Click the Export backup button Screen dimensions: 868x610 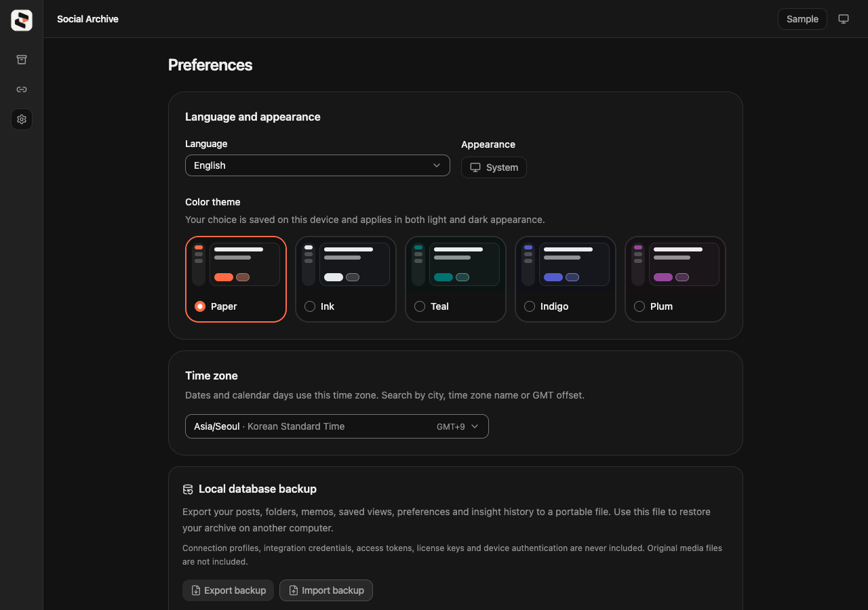pos(228,590)
